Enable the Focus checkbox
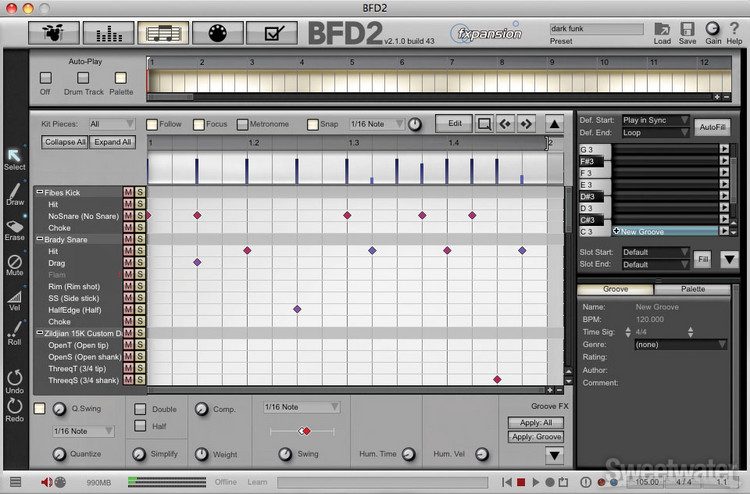Screen dimensions: 750x494 pos(199,124)
